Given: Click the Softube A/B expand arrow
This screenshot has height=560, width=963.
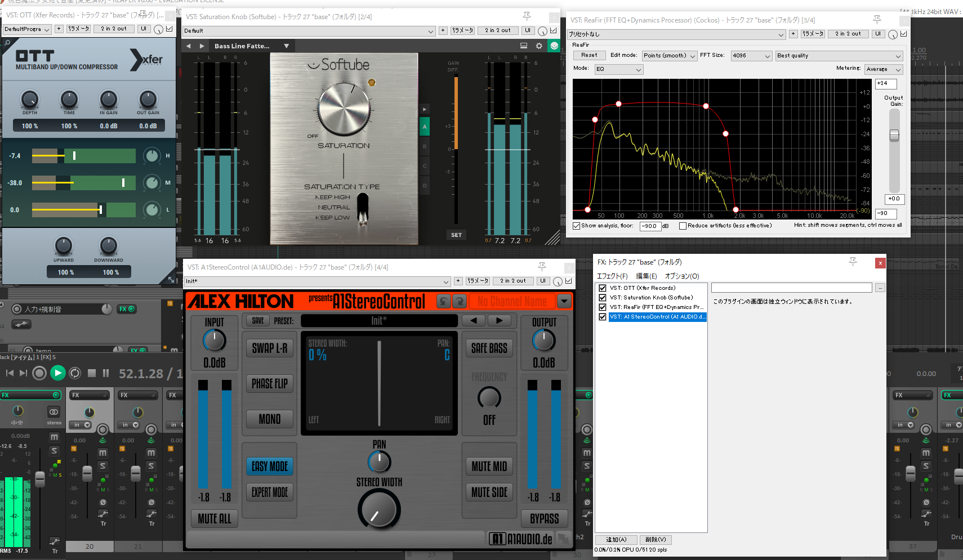Looking at the screenshot, I should click(425, 109).
